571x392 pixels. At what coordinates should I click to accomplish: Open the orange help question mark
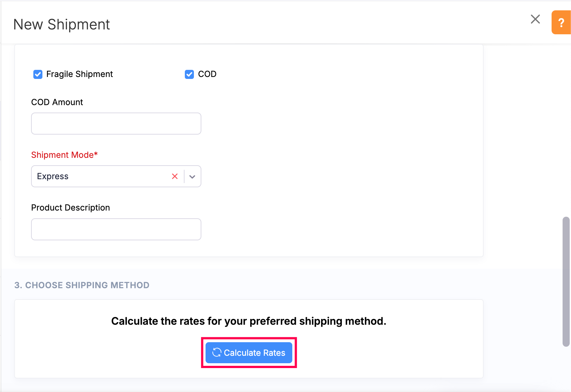coord(561,22)
